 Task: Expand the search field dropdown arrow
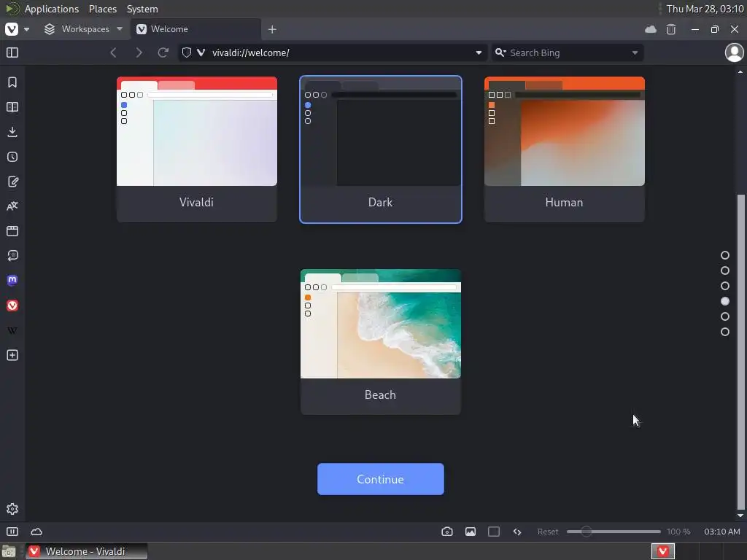[635, 52]
